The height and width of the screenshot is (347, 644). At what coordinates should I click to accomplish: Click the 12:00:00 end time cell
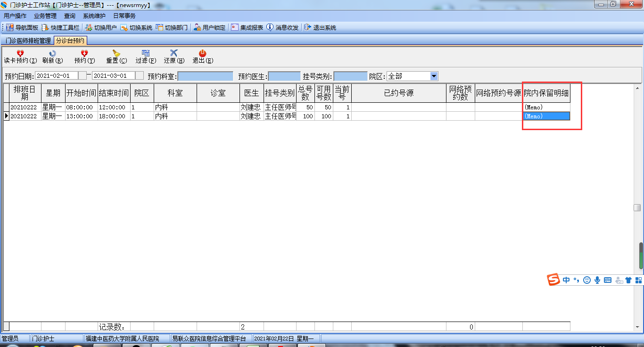click(x=114, y=107)
